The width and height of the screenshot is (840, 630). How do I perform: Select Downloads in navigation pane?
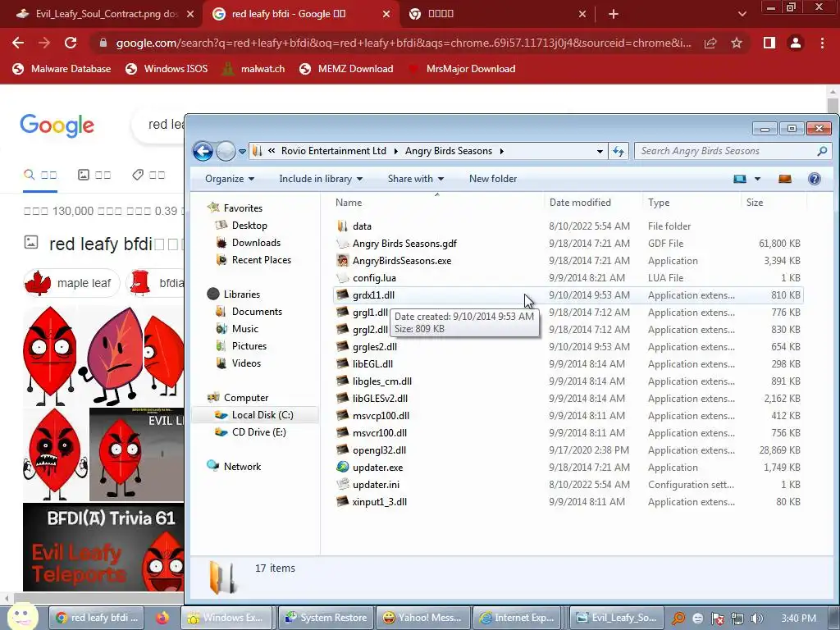click(256, 243)
